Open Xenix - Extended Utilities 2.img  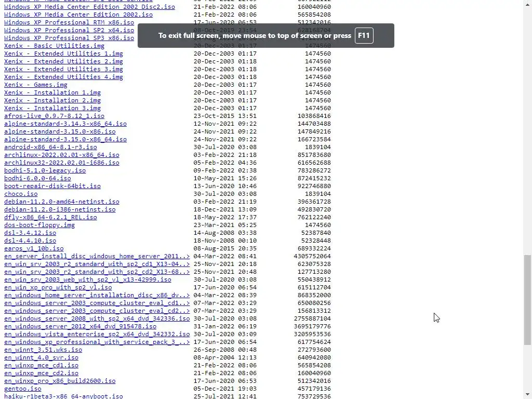(63, 61)
